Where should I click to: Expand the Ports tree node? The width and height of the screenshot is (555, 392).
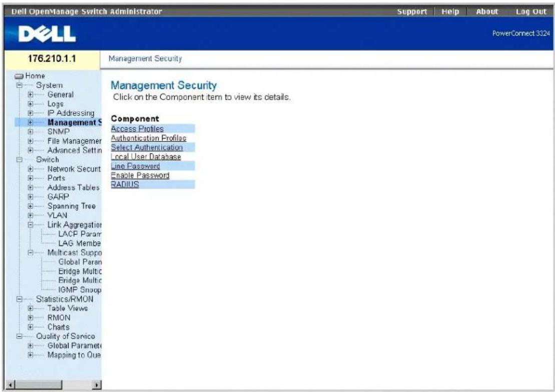pos(31,178)
